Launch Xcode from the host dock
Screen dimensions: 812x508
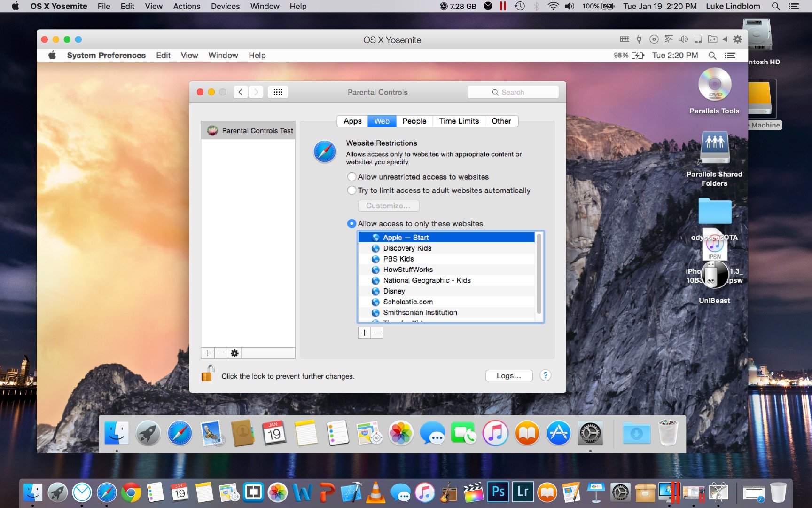tap(351, 493)
